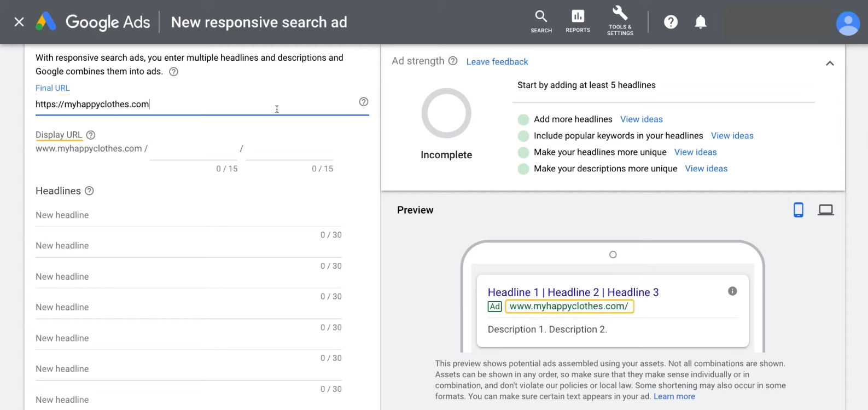The height and width of the screenshot is (410, 868).
Task: View ideas for making descriptions more unique
Action: point(706,169)
